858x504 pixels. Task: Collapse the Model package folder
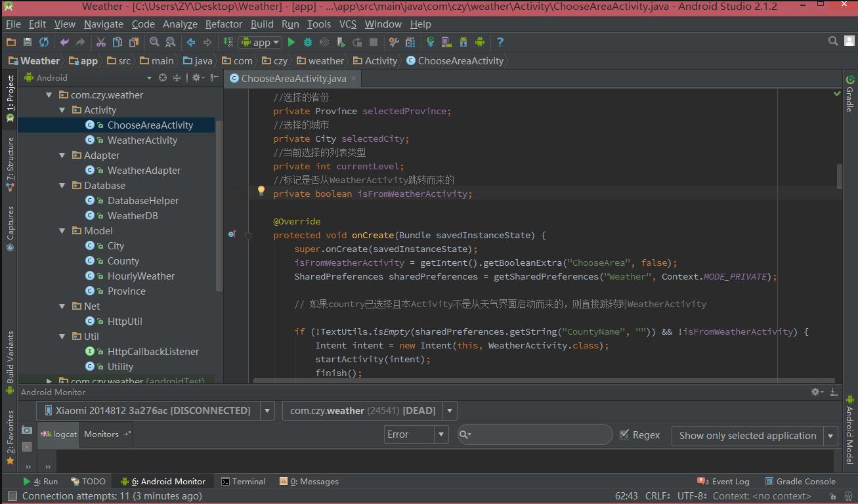pyautogui.click(x=63, y=231)
